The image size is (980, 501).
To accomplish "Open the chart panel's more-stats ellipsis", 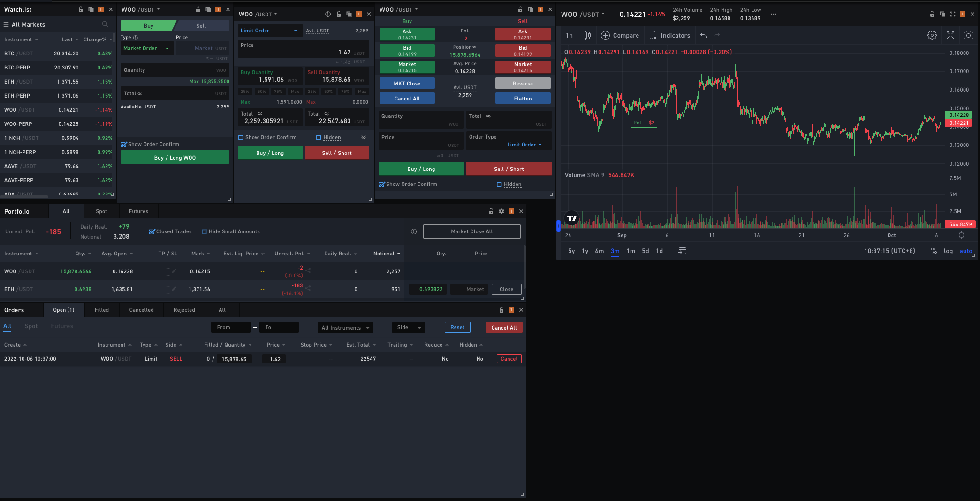I will click(x=774, y=14).
